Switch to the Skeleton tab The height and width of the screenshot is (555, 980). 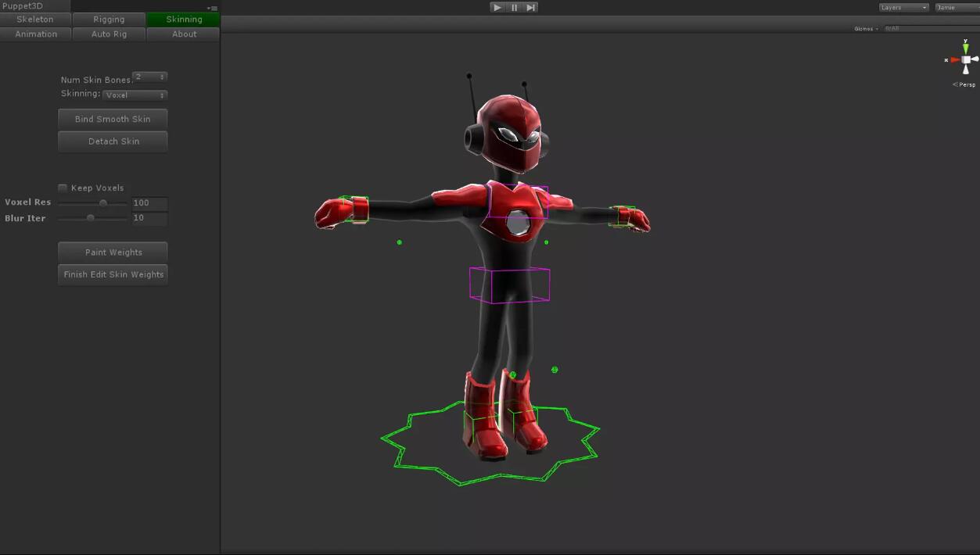click(35, 19)
